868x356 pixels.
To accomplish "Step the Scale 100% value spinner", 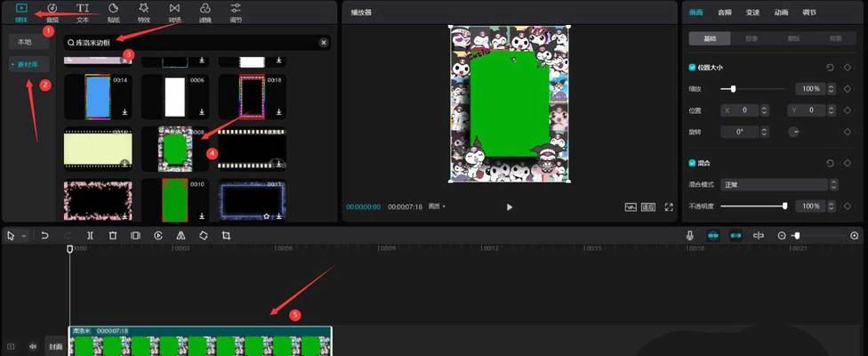I will tap(831, 89).
